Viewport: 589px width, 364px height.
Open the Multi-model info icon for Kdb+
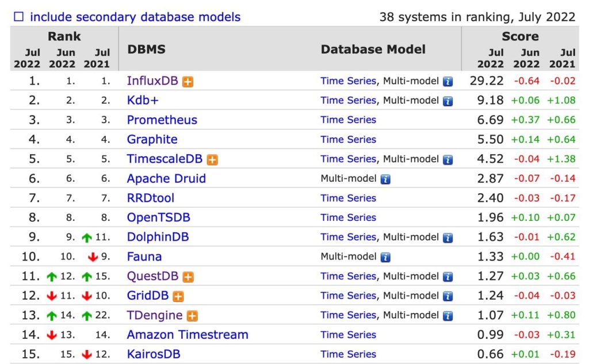(449, 100)
